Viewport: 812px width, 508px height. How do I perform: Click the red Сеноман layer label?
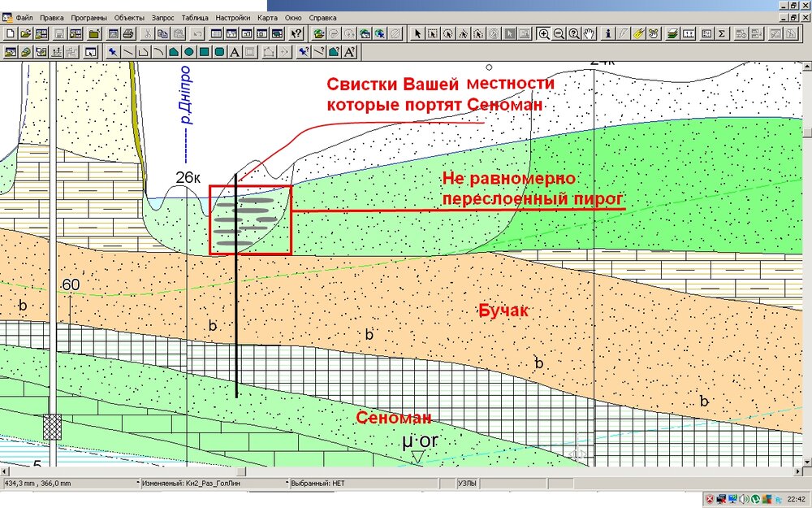pos(394,417)
